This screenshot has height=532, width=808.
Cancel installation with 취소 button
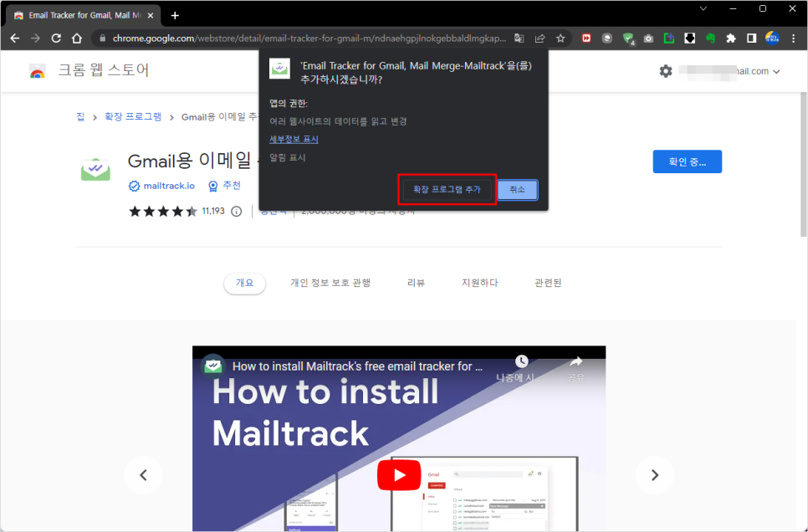tap(518, 190)
